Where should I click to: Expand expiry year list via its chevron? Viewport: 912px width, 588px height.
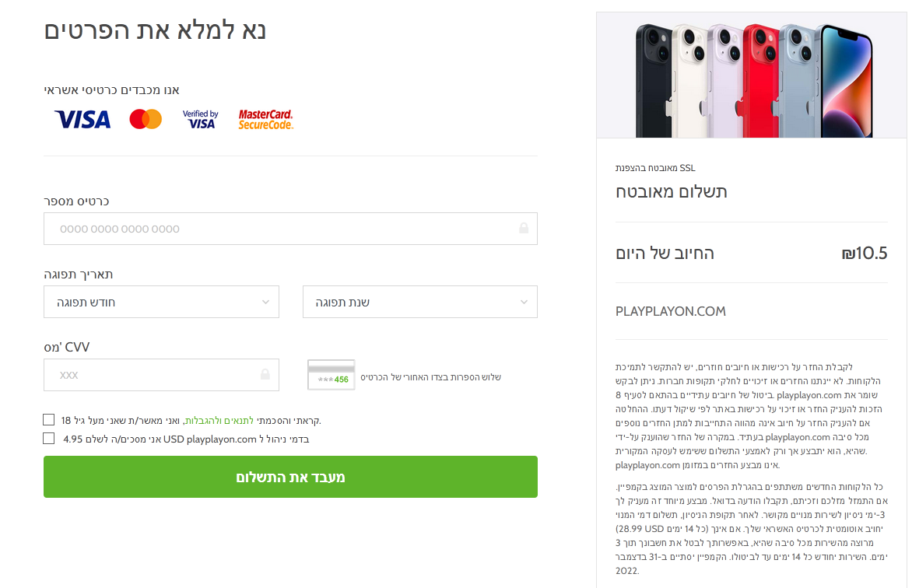tap(524, 302)
